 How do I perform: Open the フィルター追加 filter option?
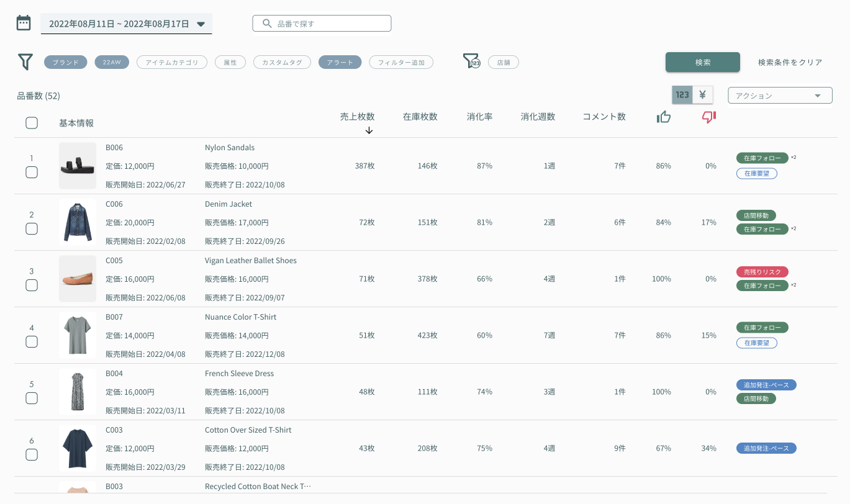401,61
